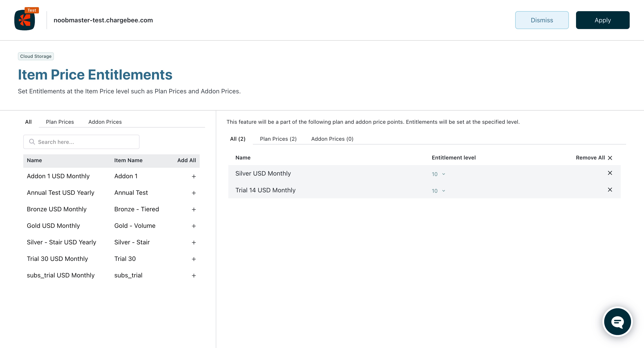Open the chat support widget
The image size is (644, 348).
pos(617,322)
